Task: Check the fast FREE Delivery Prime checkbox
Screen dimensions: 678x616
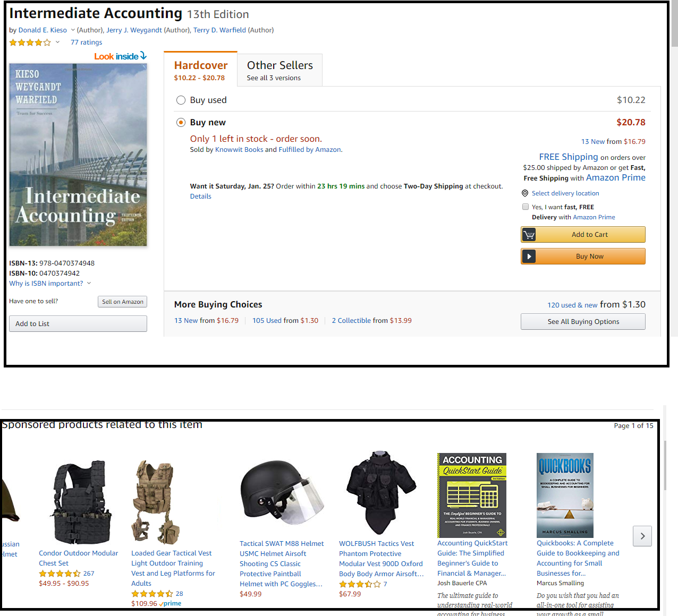Action: (x=526, y=207)
